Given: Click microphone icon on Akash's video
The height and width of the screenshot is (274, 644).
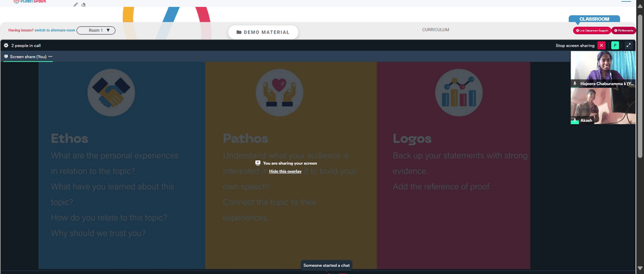Looking at the screenshot, I should click(x=575, y=120).
